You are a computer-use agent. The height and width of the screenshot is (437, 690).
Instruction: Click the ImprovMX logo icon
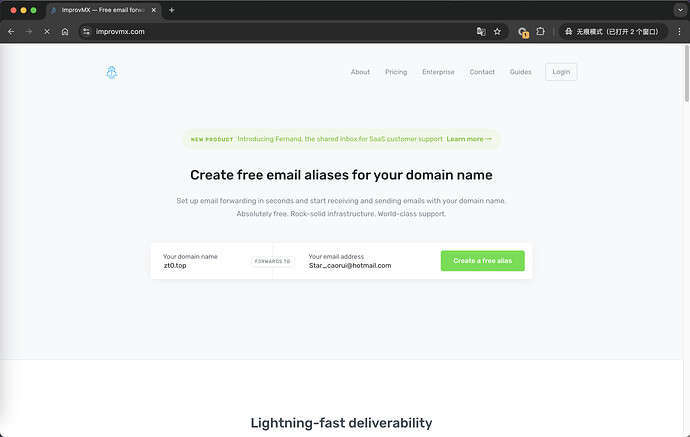coord(111,72)
